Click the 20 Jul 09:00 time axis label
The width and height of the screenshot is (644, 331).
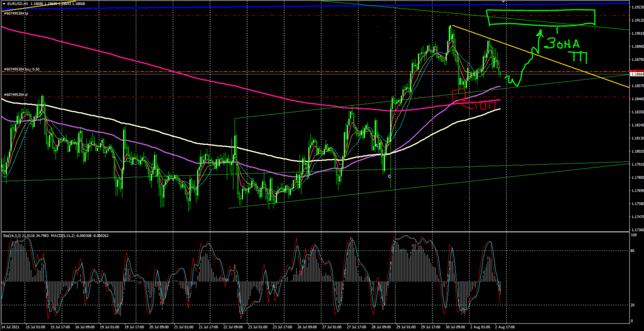159,327
